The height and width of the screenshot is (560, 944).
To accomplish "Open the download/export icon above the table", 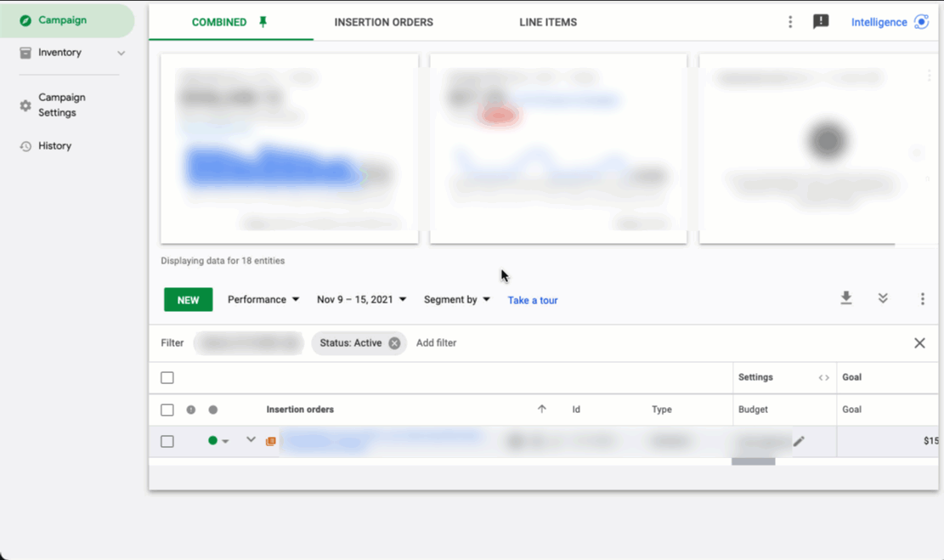I will [846, 298].
